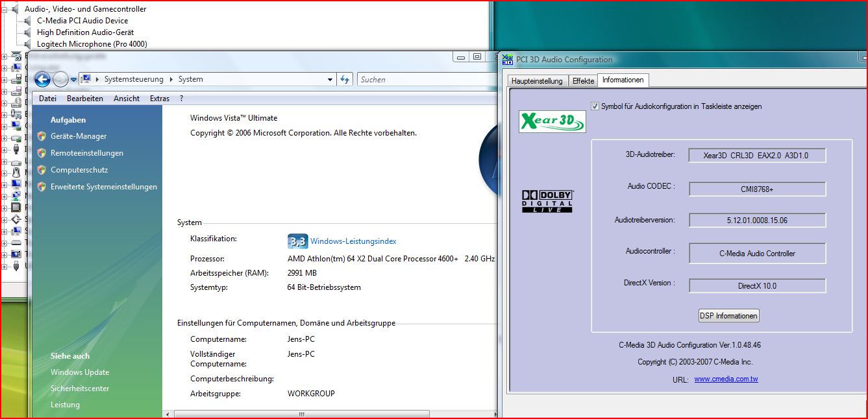This screenshot has width=868, height=419.
Task: Click the PCI 3D Audio Configuration title icon
Action: [508, 59]
